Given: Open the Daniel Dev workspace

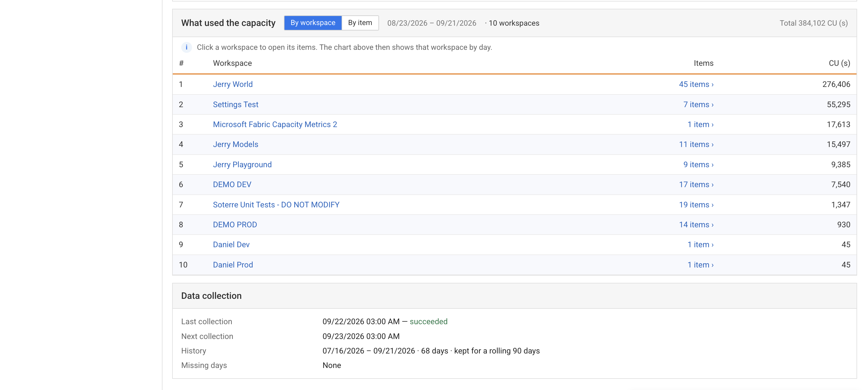Looking at the screenshot, I should pos(231,244).
